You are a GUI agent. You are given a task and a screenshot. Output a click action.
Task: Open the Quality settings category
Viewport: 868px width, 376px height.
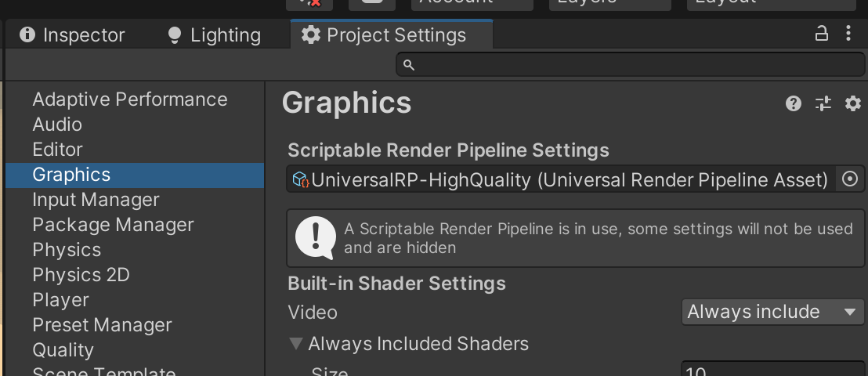tap(63, 350)
